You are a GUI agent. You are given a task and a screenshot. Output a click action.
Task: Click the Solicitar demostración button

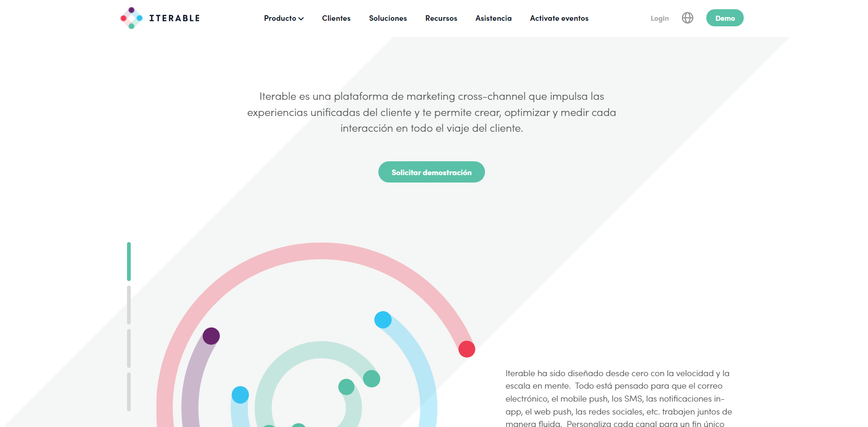click(431, 172)
